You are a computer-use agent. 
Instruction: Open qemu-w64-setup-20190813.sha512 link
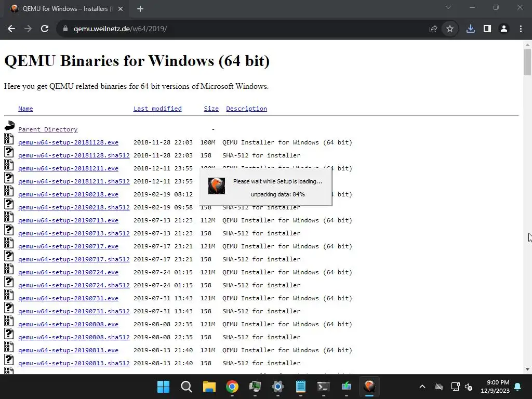tap(74, 363)
